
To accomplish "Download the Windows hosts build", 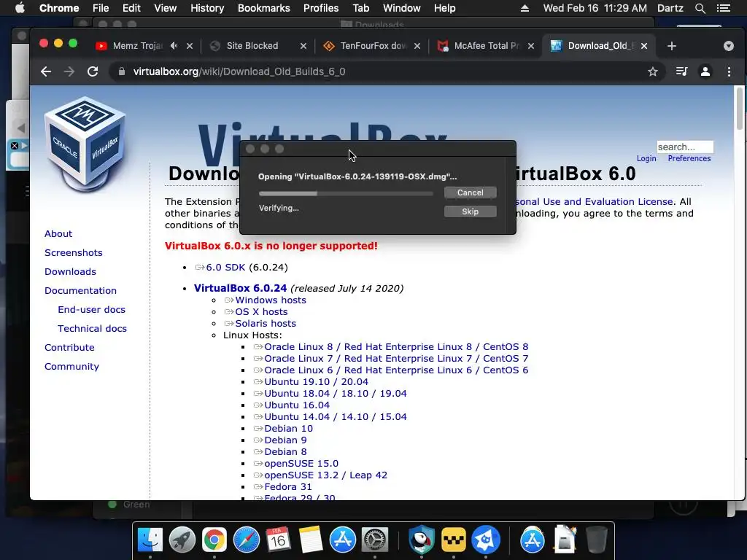I will point(271,300).
